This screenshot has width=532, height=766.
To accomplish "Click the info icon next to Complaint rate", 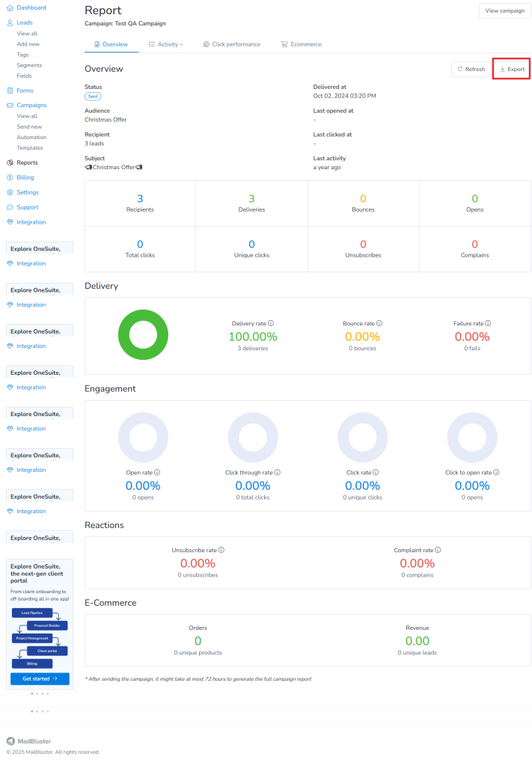I will click(438, 550).
